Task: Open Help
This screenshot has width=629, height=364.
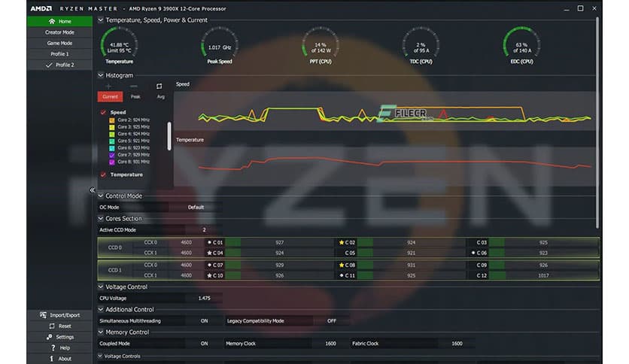Action: click(x=59, y=347)
